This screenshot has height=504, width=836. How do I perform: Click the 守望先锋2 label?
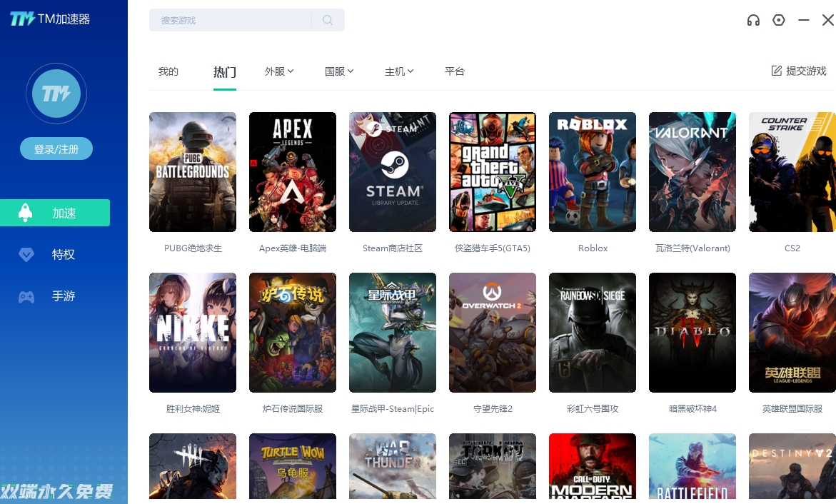tap(493, 408)
